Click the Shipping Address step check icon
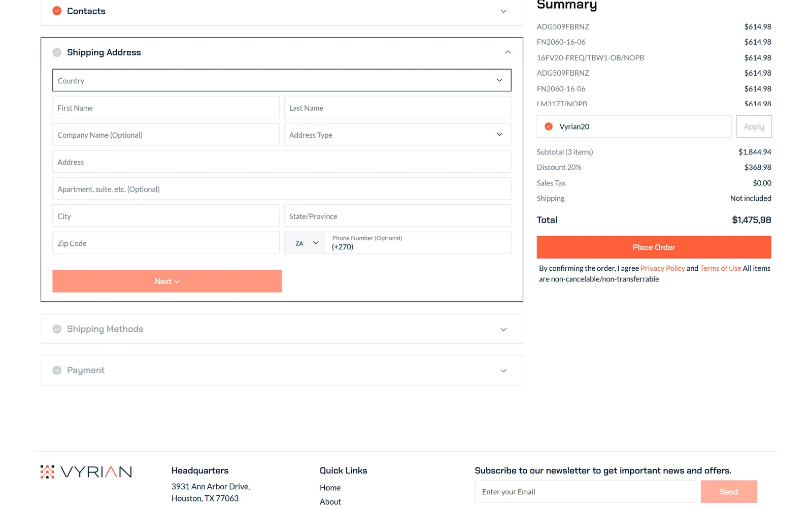Image resolution: width=812 pixels, height=508 pixels. pyautogui.click(x=57, y=52)
